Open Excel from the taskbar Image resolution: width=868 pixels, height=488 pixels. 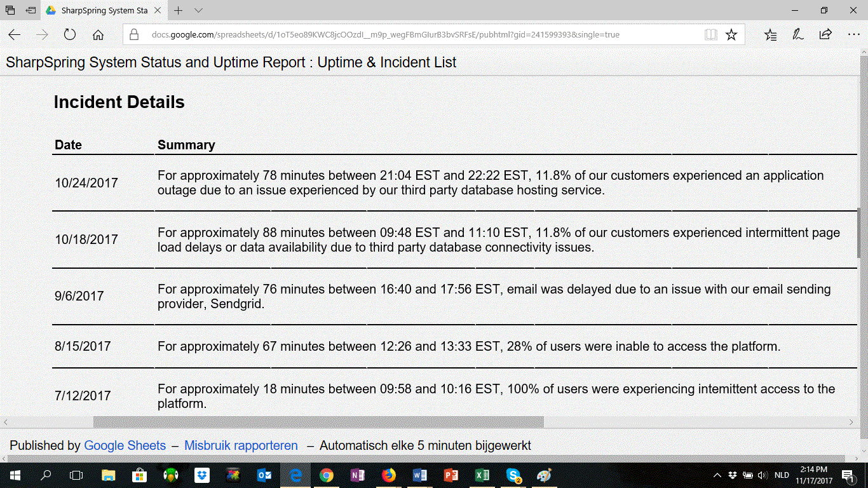click(x=482, y=475)
